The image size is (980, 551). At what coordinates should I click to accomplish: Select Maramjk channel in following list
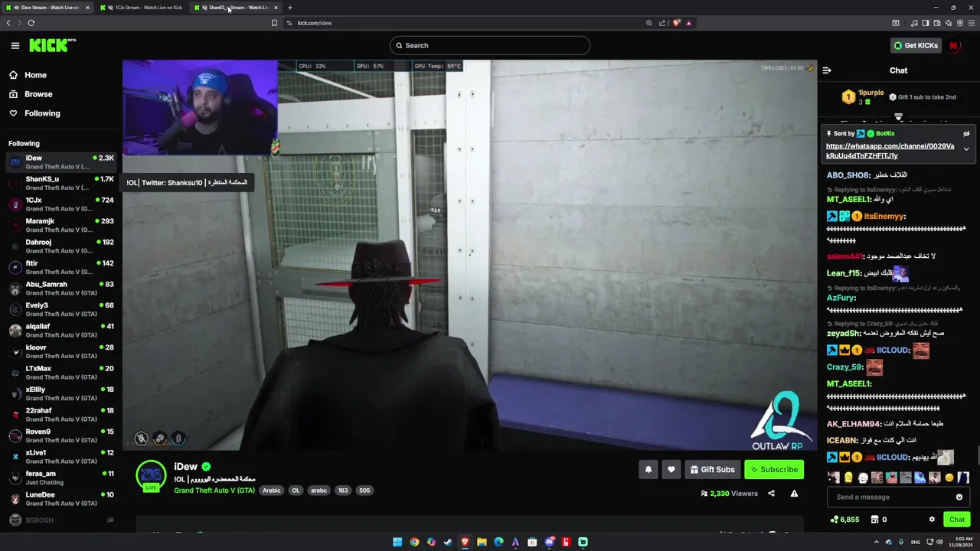[61, 225]
